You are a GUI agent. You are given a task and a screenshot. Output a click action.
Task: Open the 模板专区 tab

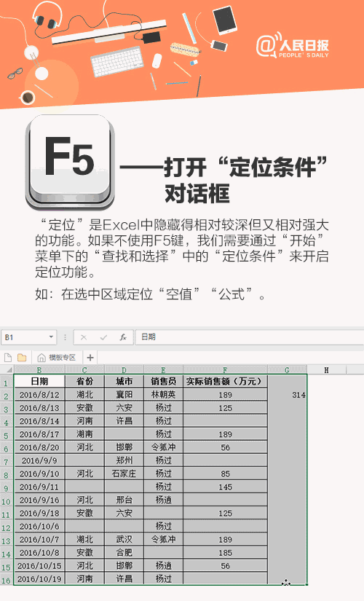(57, 358)
